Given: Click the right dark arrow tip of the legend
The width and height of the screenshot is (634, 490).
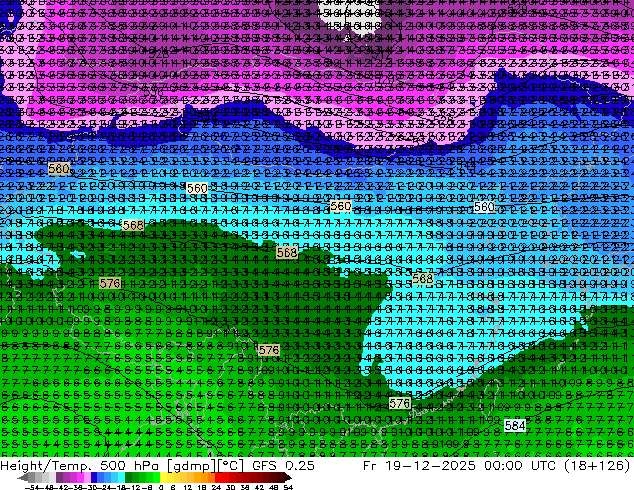Looking at the screenshot, I should pyautogui.click(x=290, y=478).
